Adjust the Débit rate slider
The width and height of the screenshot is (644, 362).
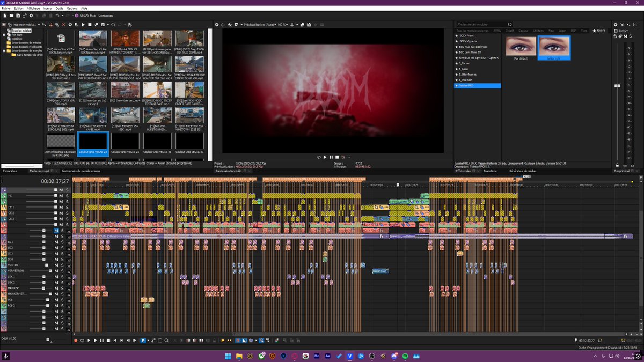(x=47, y=339)
